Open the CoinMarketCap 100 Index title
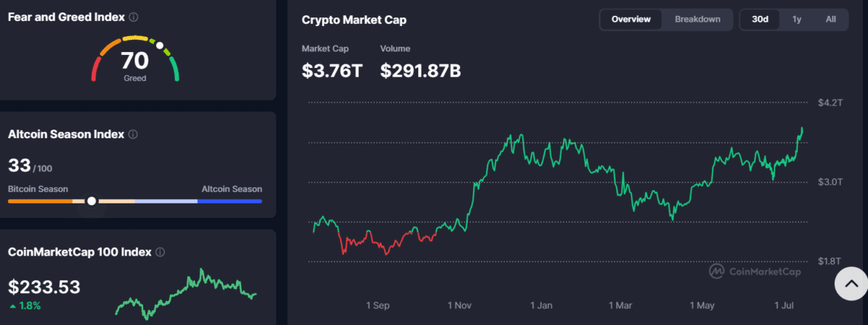The width and height of the screenshot is (868, 325). tap(80, 253)
